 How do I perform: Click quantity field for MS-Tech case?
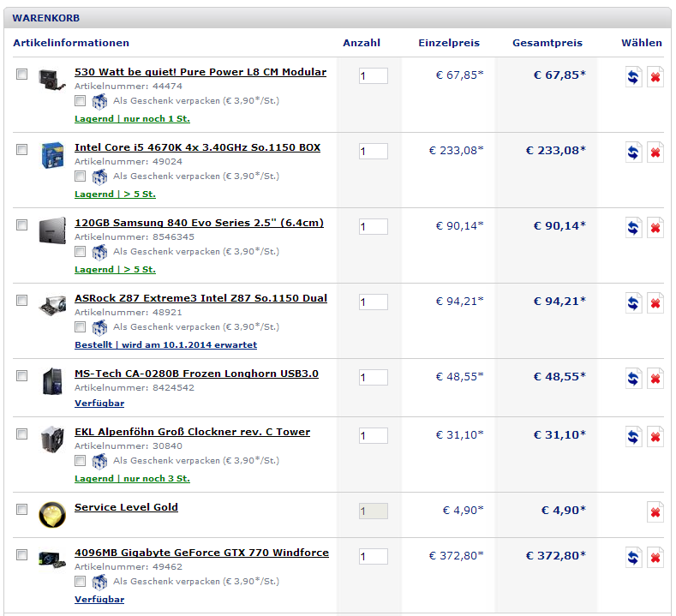pos(374,378)
